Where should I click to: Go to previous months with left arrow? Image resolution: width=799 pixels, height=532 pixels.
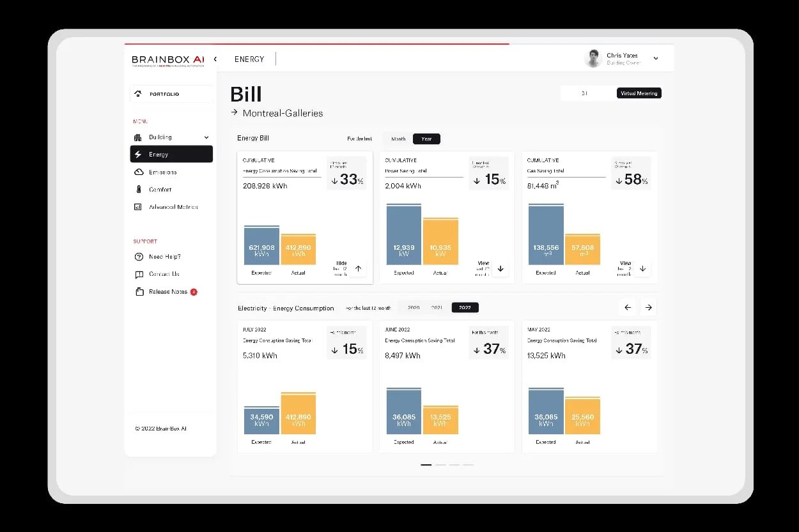pos(628,308)
